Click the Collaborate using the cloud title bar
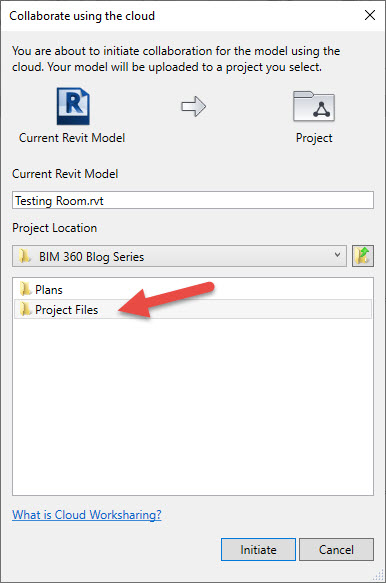Screen dimensions: 386x583 pos(178,16)
